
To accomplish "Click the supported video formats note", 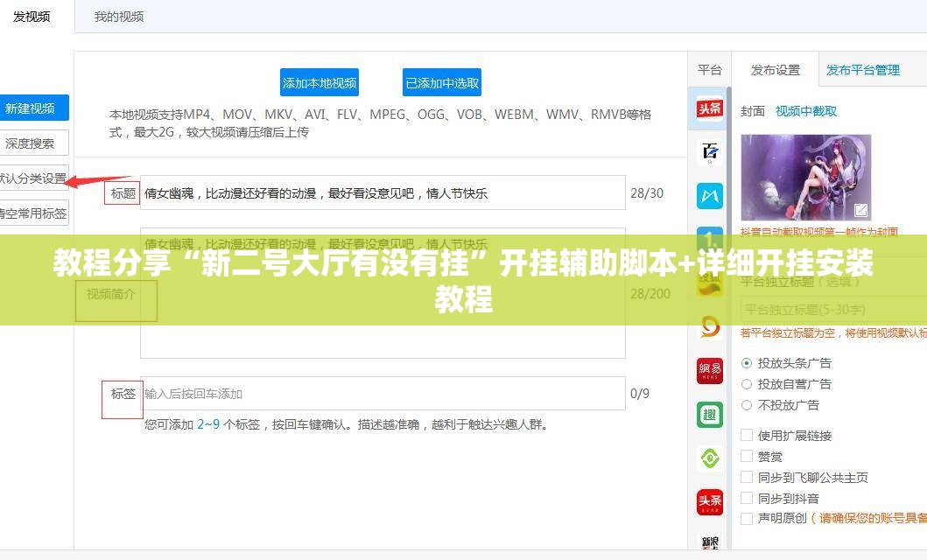I will tap(380, 122).
